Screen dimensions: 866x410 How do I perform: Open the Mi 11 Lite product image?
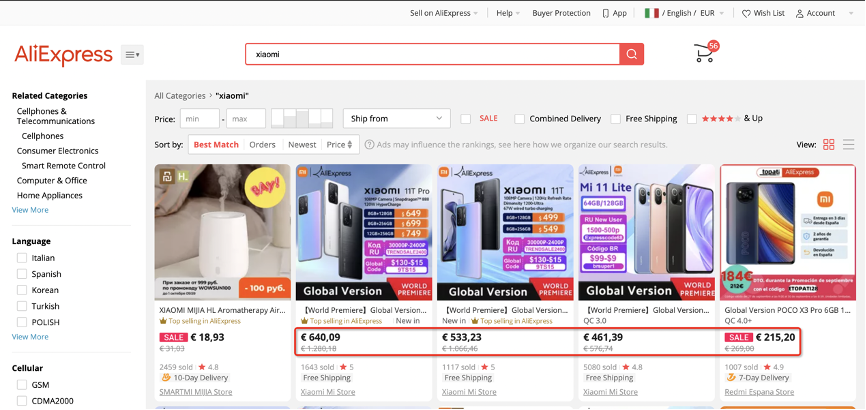tap(647, 232)
